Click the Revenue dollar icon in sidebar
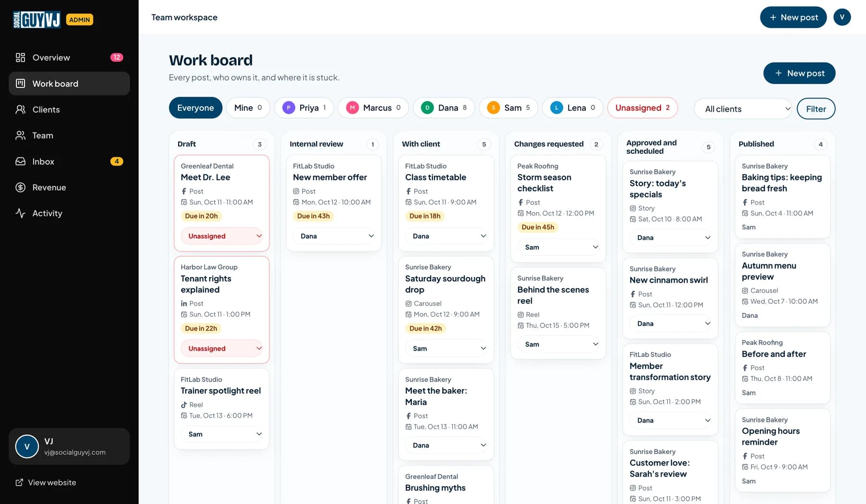Screen dimensions: 866x504 [x=20, y=188]
